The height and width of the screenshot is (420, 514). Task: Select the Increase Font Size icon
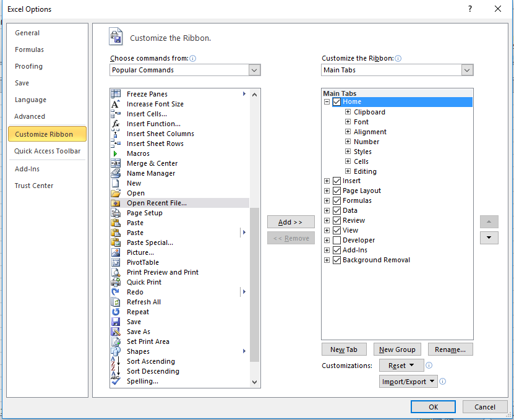pyautogui.click(x=116, y=104)
